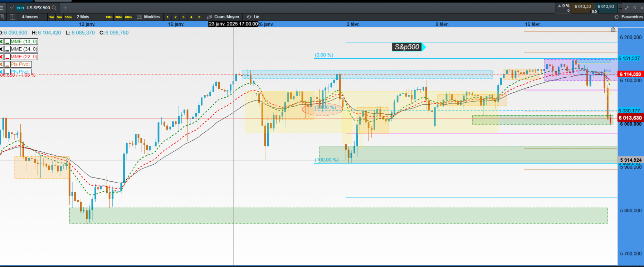Click the hamburger menu icon at top left
The height and width of the screenshot is (267, 644).
point(1,8)
